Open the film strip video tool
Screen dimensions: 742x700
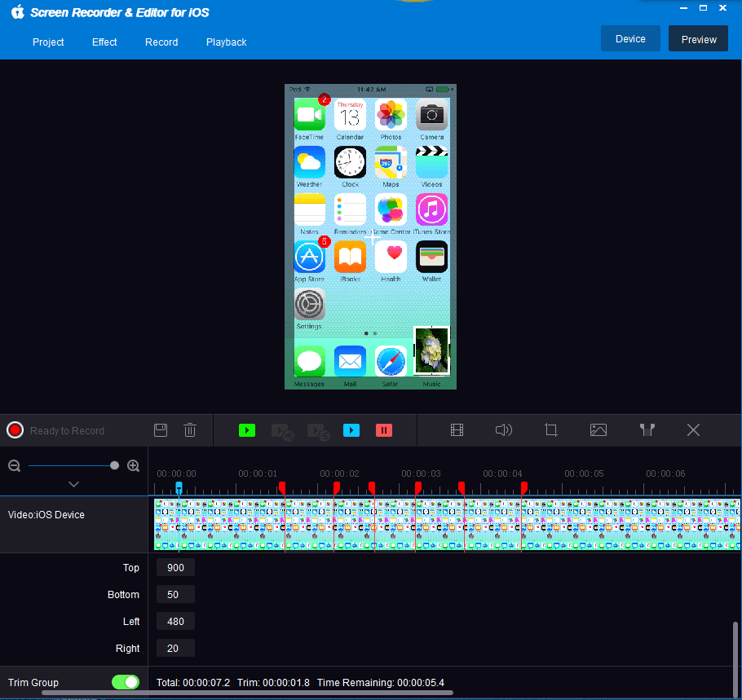457,430
